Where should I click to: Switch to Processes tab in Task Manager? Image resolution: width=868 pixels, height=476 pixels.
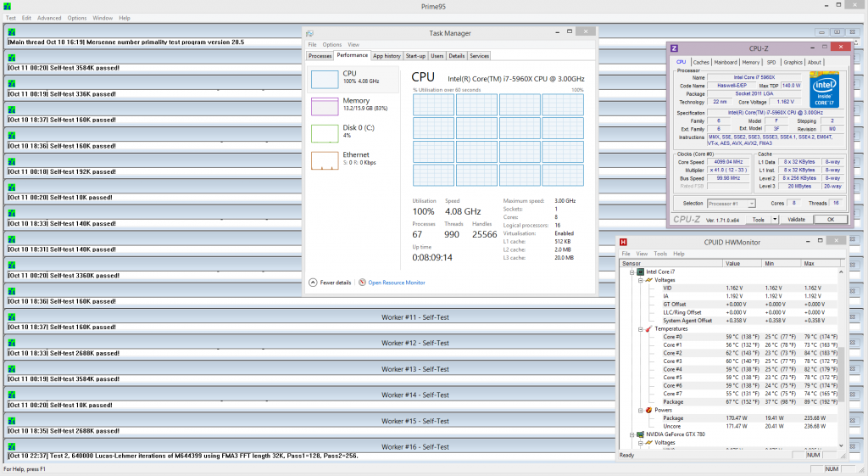pos(320,56)
